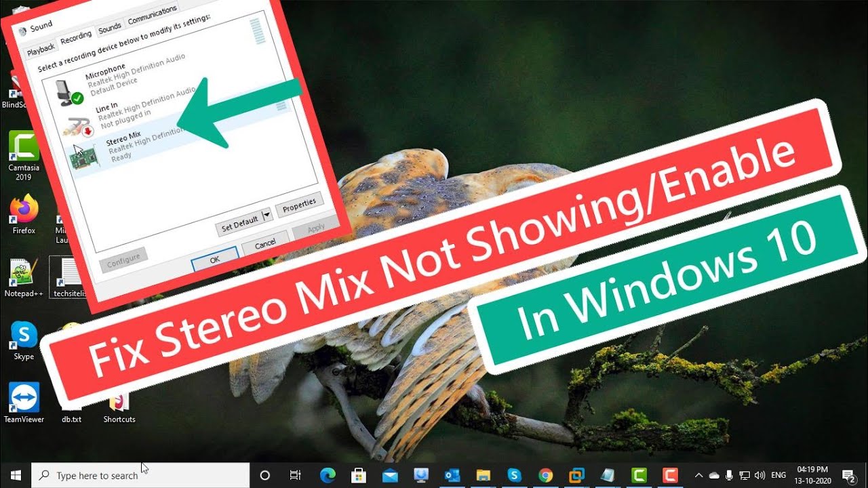Open Cortana circle icon in taskbar
868x488 pixels.
click(265, 475)
